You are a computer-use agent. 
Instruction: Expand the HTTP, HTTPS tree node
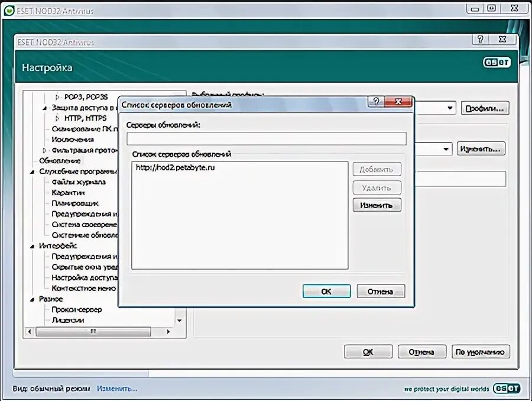pyautogui.click(x=57, y=118)
